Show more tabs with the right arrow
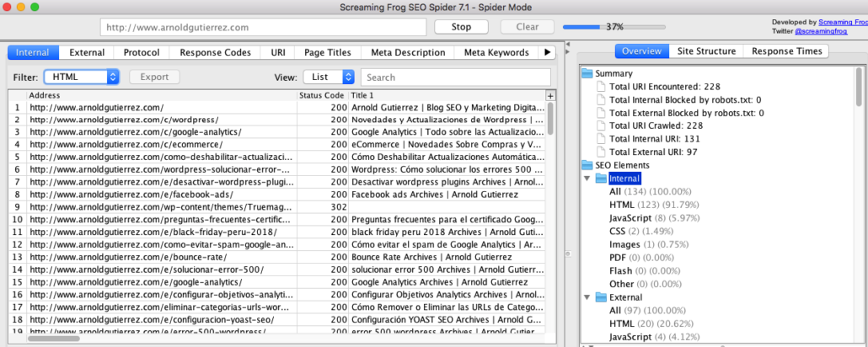 point(547,52)
